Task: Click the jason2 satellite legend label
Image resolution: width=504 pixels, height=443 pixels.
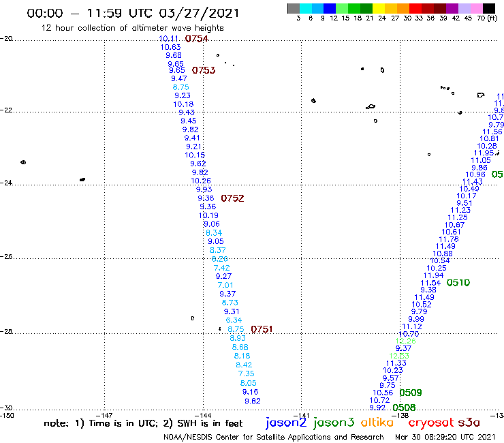Action: point(286,423)
